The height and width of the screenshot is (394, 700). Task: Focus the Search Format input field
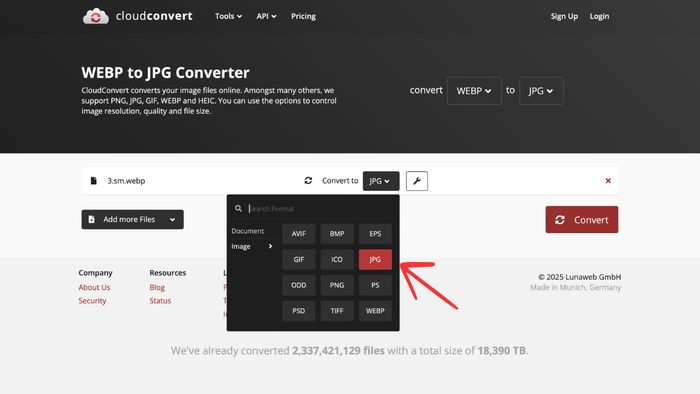[319, 208]
